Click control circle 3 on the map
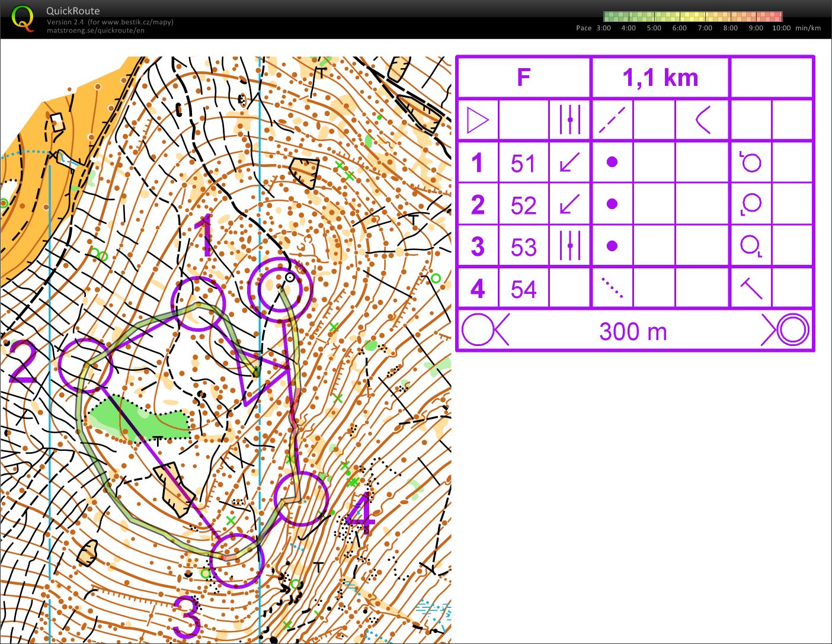The image size is (832, 644). tap(236, 560)
